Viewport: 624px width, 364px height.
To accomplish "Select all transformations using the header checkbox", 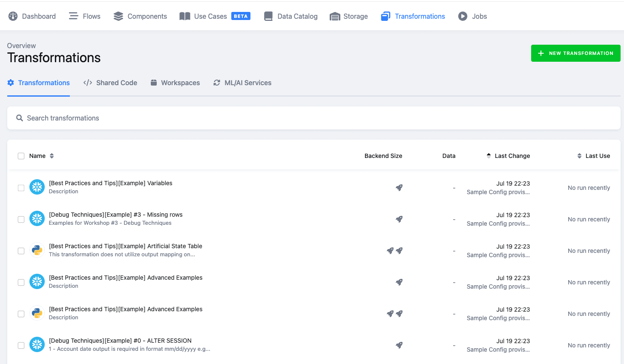I will coord(21,156).
